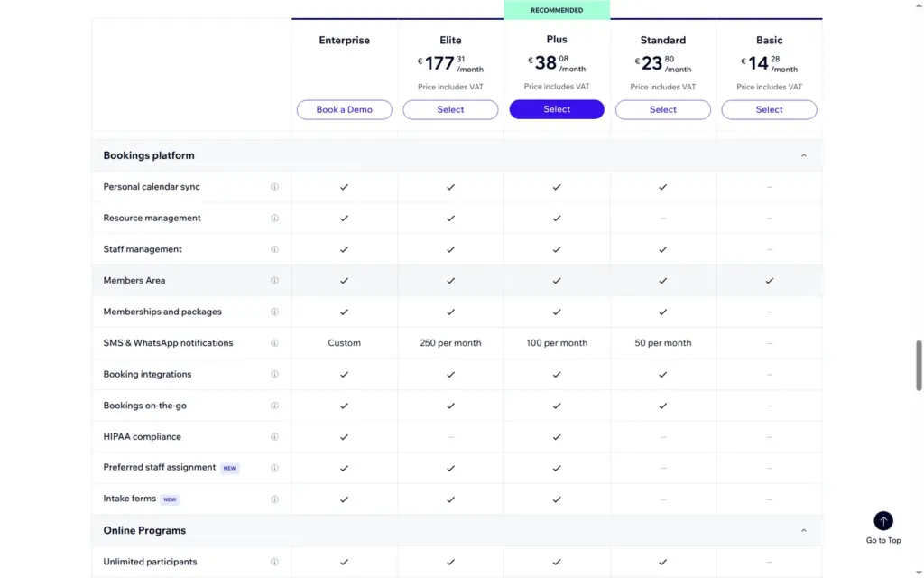Image resolution: width=924 pixels, height=578 pixels.
Task: Click the Plus plan heading
Action: [557, 40]
